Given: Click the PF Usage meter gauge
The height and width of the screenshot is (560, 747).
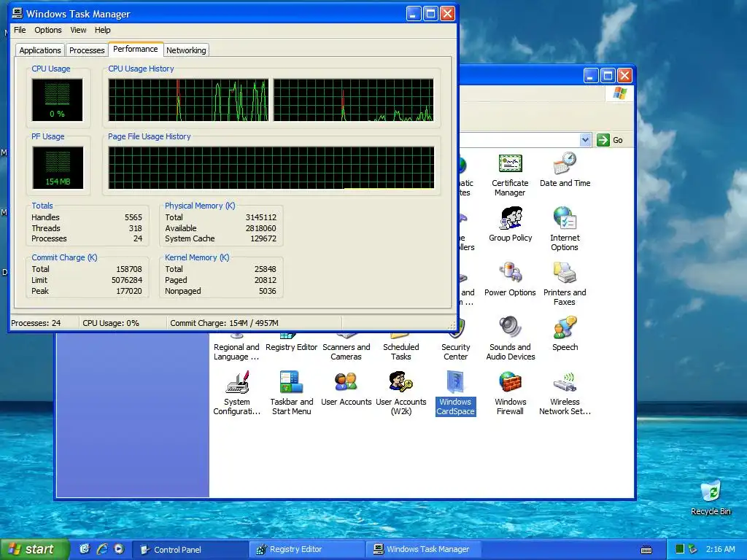Looking at the screenshot, I should [58, 168].
